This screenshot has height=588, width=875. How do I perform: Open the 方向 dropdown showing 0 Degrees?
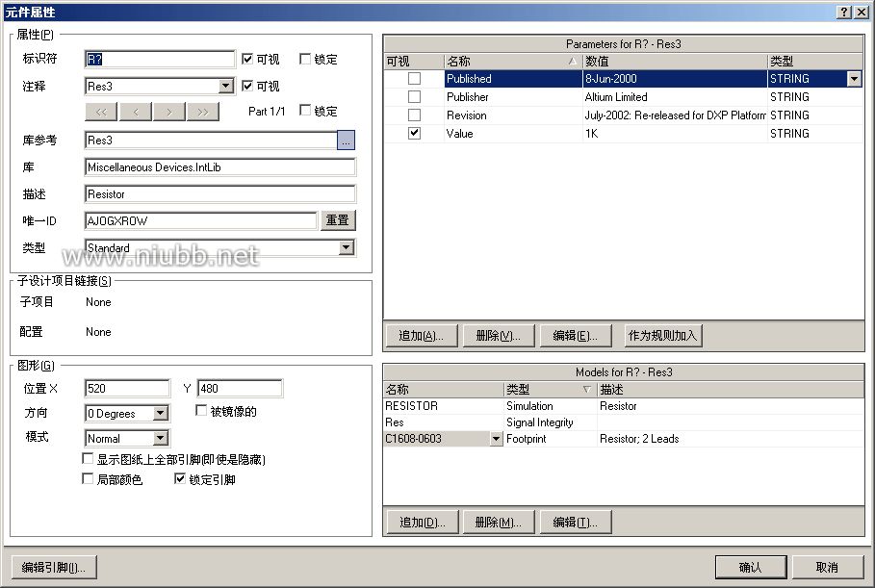click(161, 414)
